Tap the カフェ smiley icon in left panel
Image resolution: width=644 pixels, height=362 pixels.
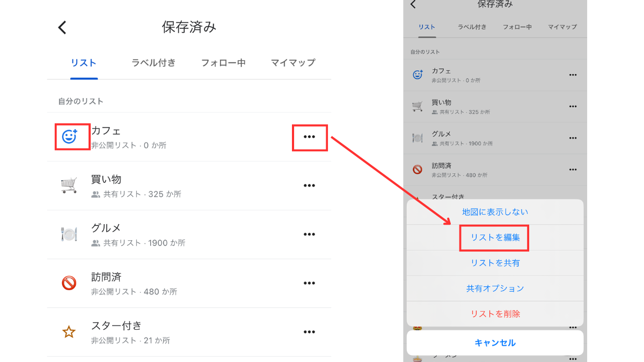pos(69,136)
